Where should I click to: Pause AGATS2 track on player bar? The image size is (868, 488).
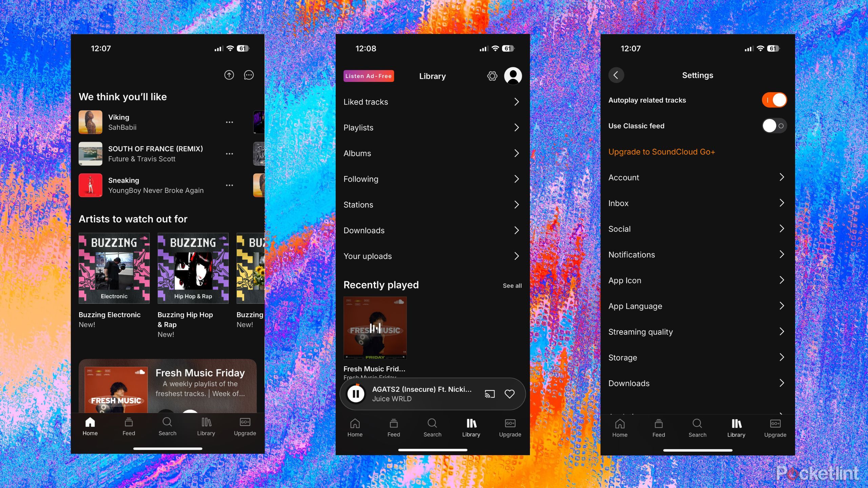355,393
